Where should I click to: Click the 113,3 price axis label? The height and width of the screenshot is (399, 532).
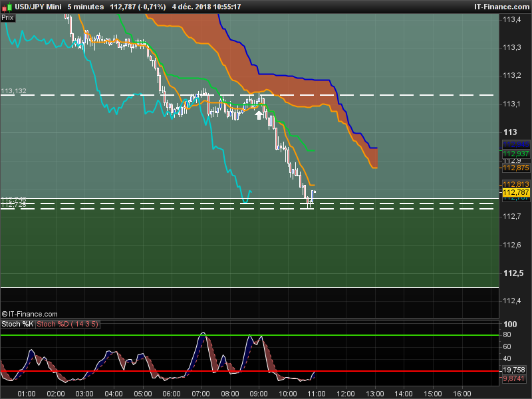[511, 47]
